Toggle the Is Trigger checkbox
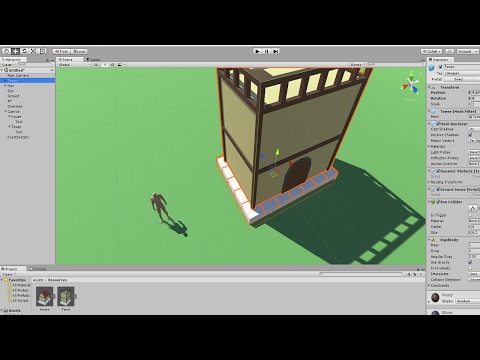 pos(470,215)
